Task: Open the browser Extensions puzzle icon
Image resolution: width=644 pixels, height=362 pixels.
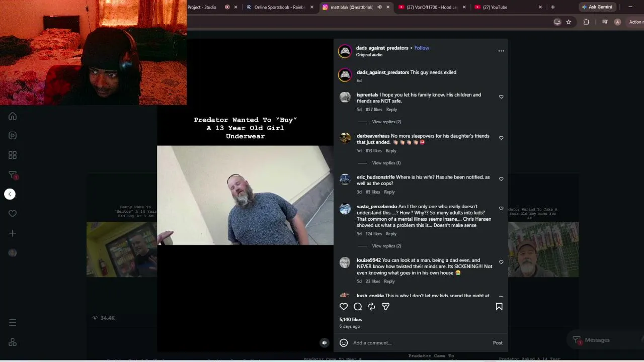Action: (x=586, y=22)
